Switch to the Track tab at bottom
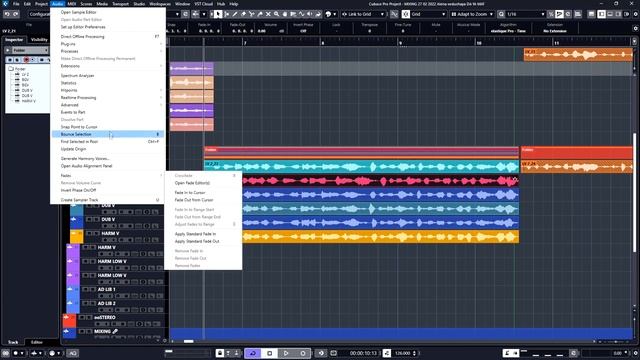 [x=13, y=342]
